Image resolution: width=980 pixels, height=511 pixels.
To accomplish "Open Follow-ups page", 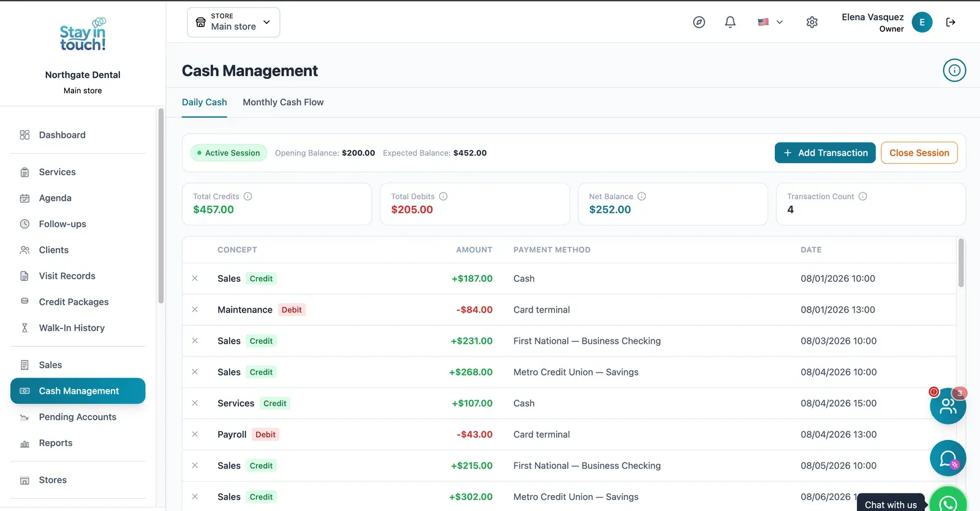I will tap(78, 224).
